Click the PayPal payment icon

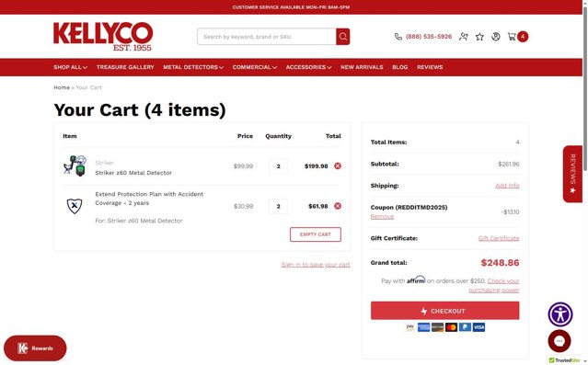[465, 327]
